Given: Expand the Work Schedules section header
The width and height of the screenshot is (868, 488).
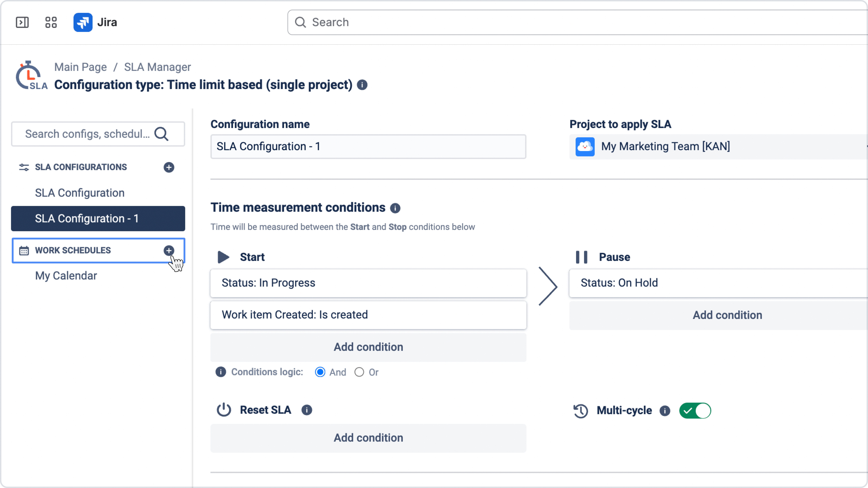Looking at the screenshot, I should [73, 251].
